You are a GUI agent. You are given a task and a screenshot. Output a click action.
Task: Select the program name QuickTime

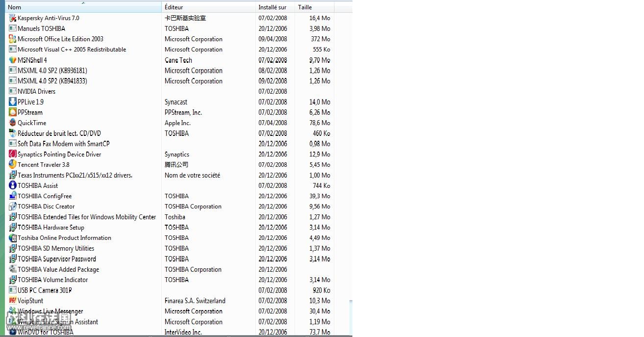click(32, 123)
